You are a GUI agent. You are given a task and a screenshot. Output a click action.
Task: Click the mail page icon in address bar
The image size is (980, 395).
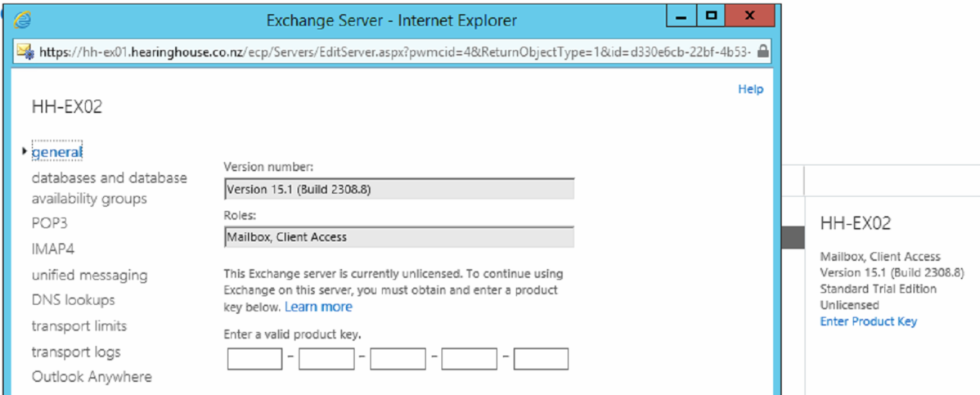(25, 52)
